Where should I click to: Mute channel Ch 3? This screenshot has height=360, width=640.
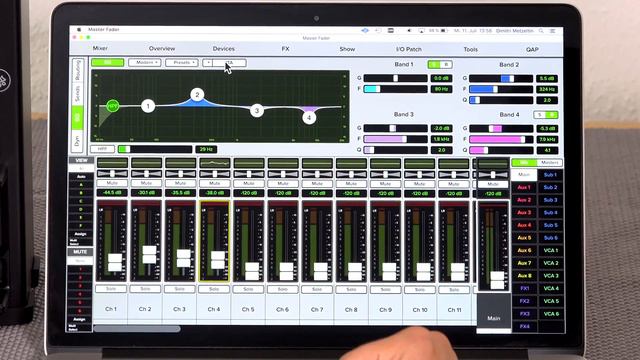click(x=180, y=183)
